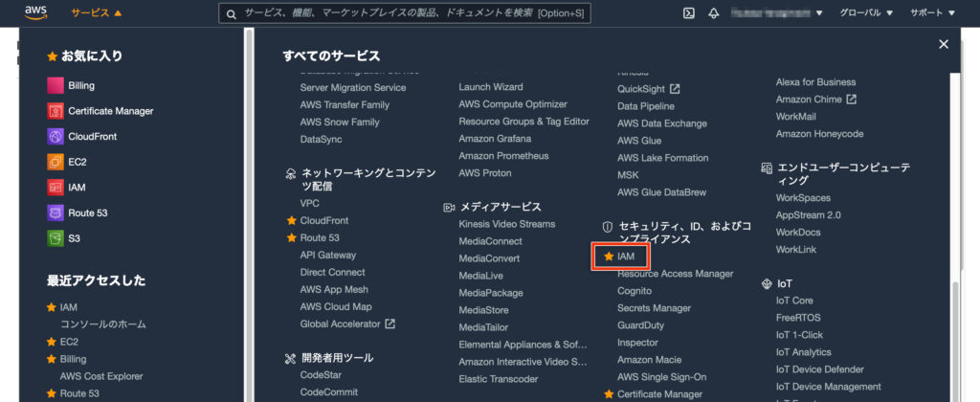Toggle the star next to CloudFront service
The image size is (980, 402).
291,221
